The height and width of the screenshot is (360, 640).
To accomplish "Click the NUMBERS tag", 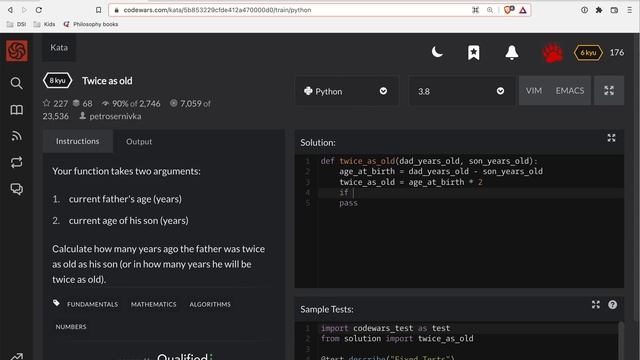I will tap(71, 327).
